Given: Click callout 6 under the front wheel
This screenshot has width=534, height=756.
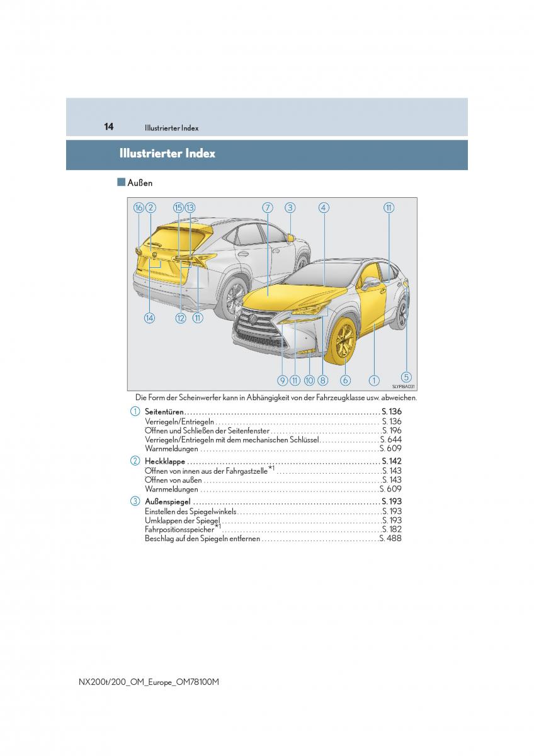Looking at the screenshot, I should click(345, 380).
